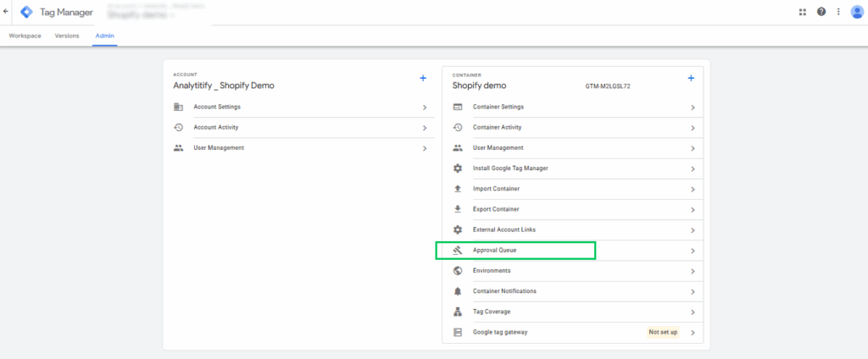868x359 pixels.
Task: Click the Export Container download icon
Action: pos(457,210)
